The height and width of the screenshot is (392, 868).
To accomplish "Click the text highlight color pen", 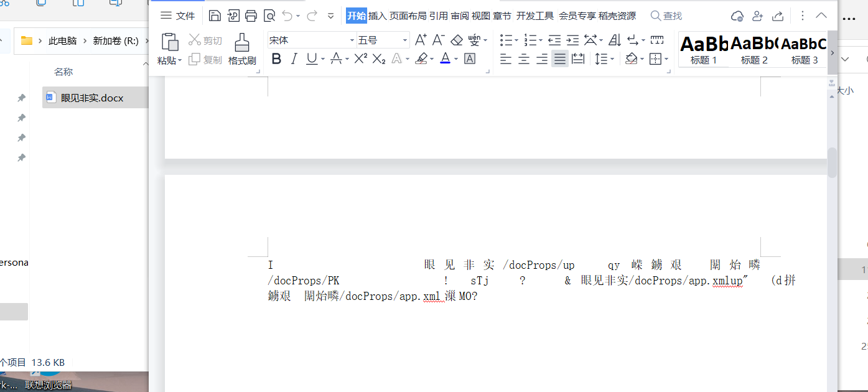I will click(422, 58).
